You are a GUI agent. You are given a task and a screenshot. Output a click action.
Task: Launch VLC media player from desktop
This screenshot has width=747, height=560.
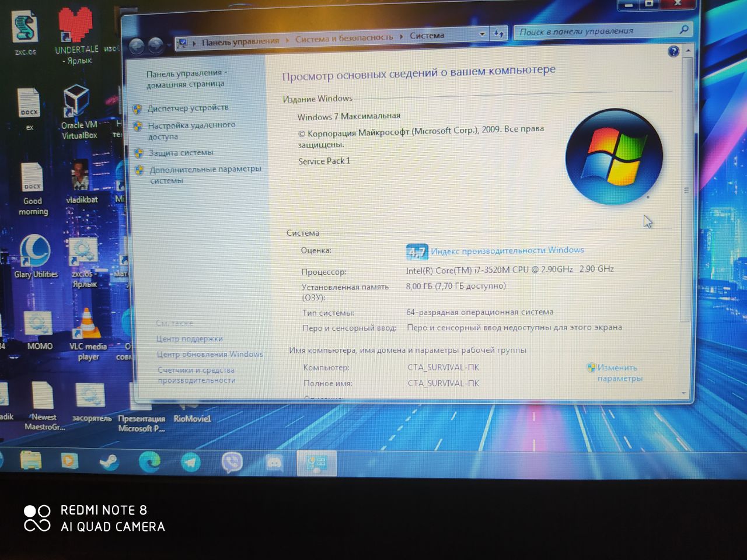click(x=88, y=334)
